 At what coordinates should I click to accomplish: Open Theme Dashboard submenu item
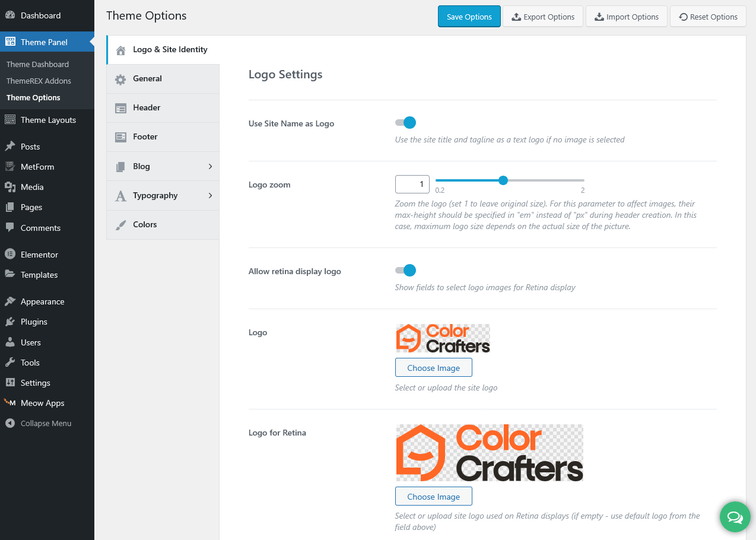37,64
